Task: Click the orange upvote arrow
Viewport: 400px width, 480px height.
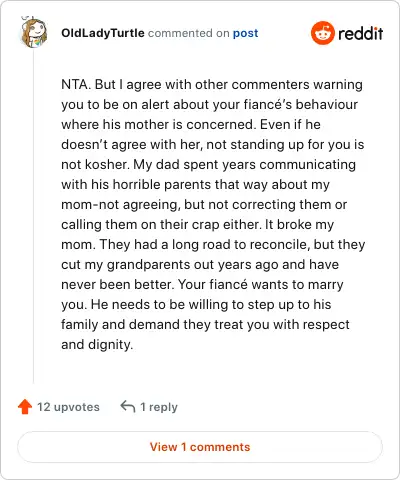Action: [25, 407]
